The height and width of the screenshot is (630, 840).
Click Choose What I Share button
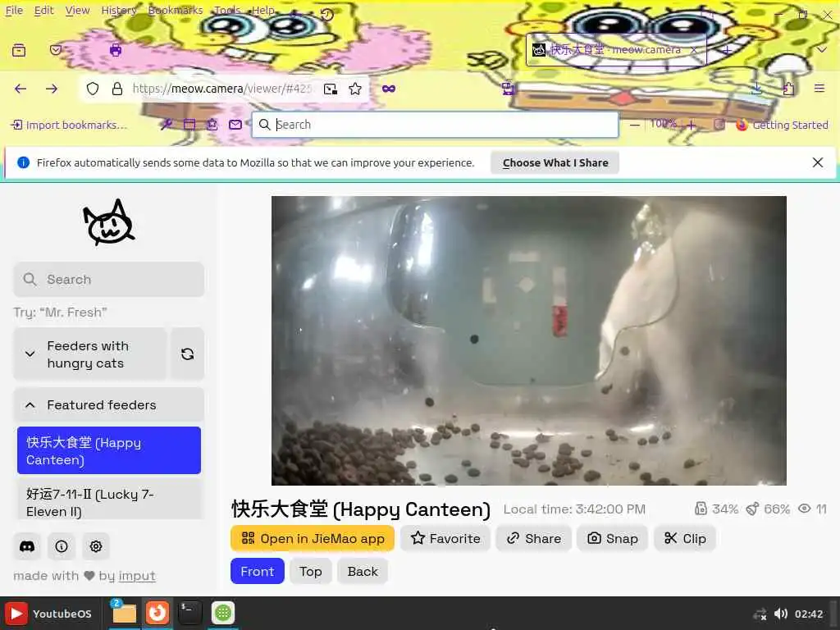click(555, 163)
